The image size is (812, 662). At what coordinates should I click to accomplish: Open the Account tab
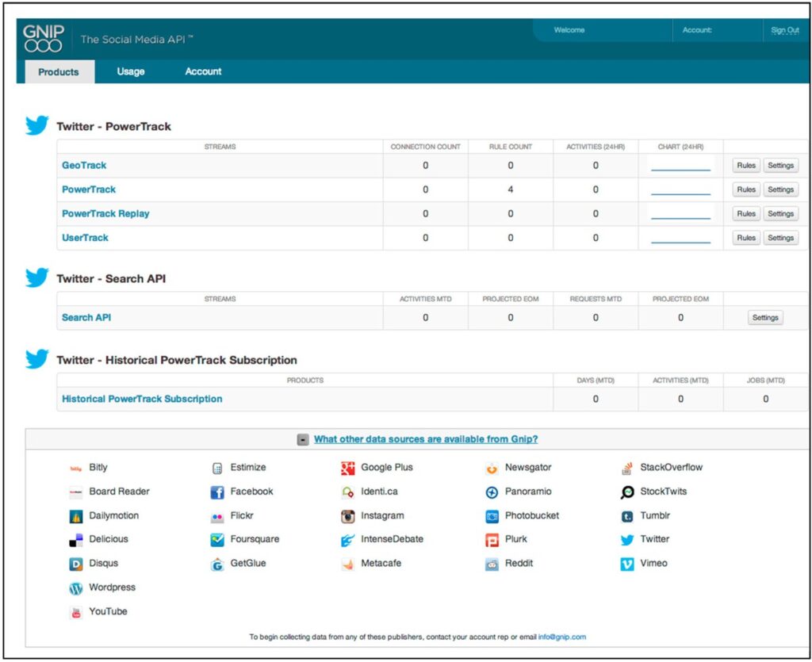pos(203,71)
